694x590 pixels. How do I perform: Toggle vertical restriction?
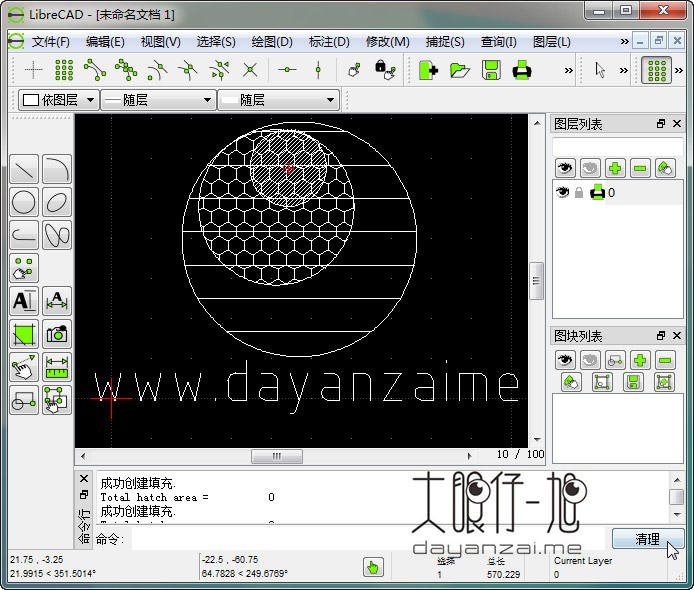click(318, 70)
